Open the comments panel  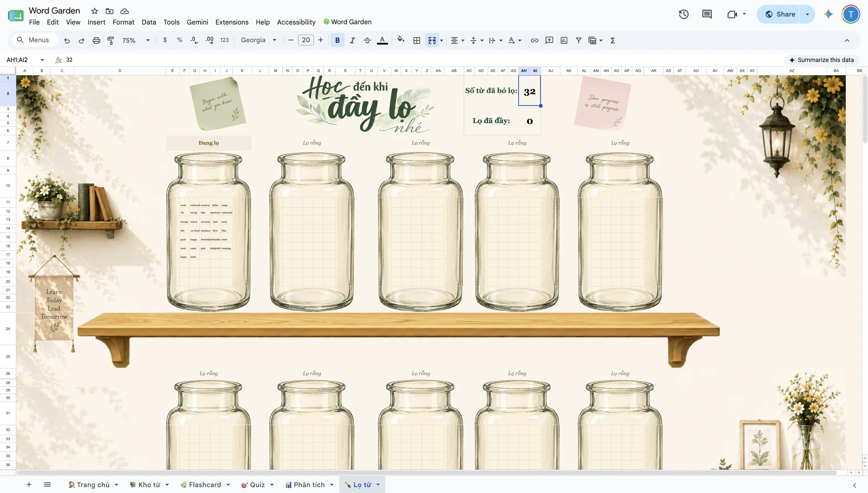tap(707, 14)
